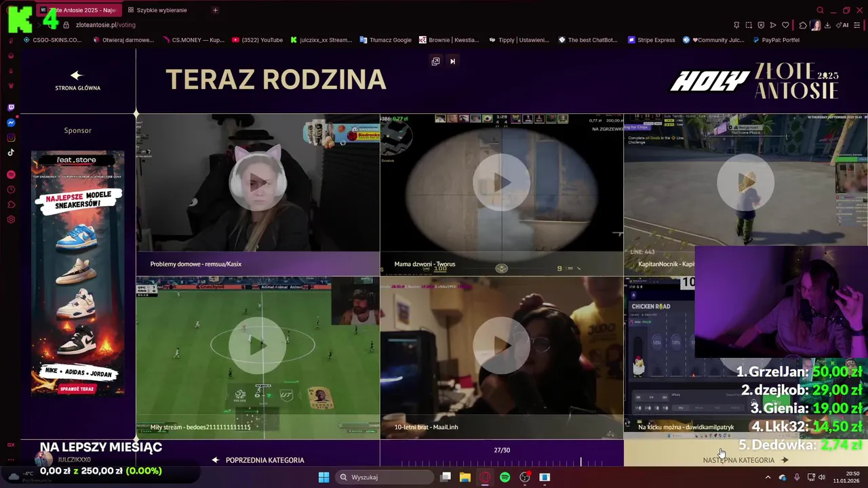Open TikTok from the browser sidebar
Viewport: 868px width, 488px height.
coord(11,152)
